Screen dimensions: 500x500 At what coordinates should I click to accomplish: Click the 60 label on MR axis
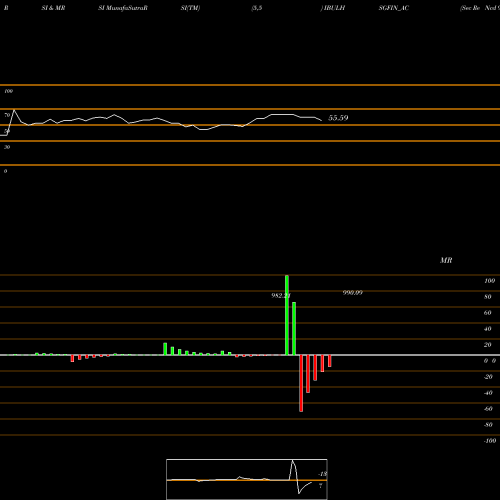coord(488,313)
